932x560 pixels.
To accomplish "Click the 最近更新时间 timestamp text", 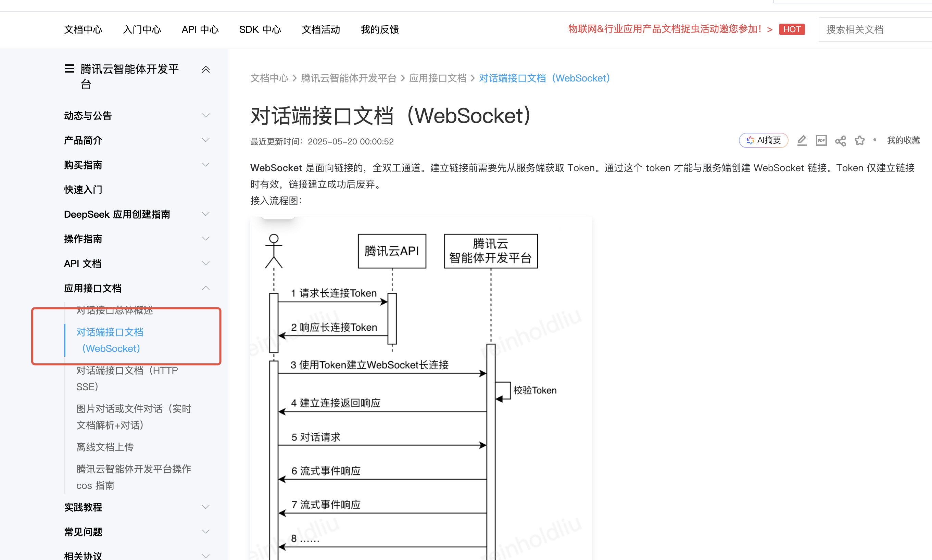I will tap(322, 141).
